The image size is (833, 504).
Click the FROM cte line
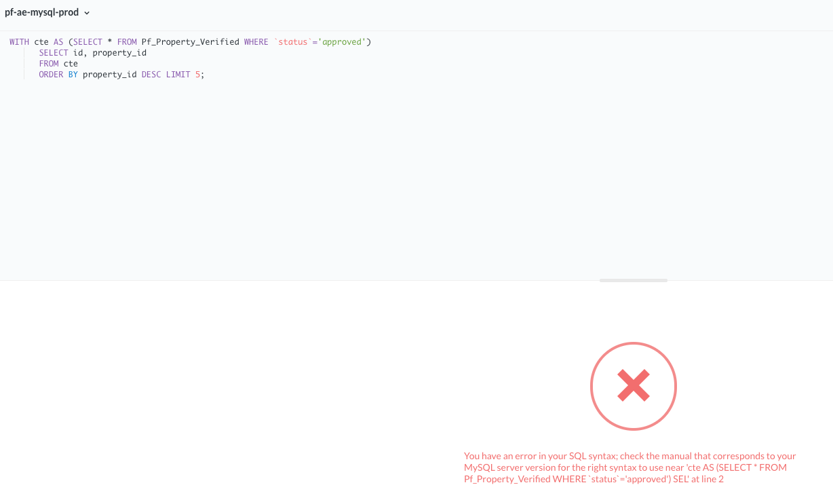[x=58, y=64]
